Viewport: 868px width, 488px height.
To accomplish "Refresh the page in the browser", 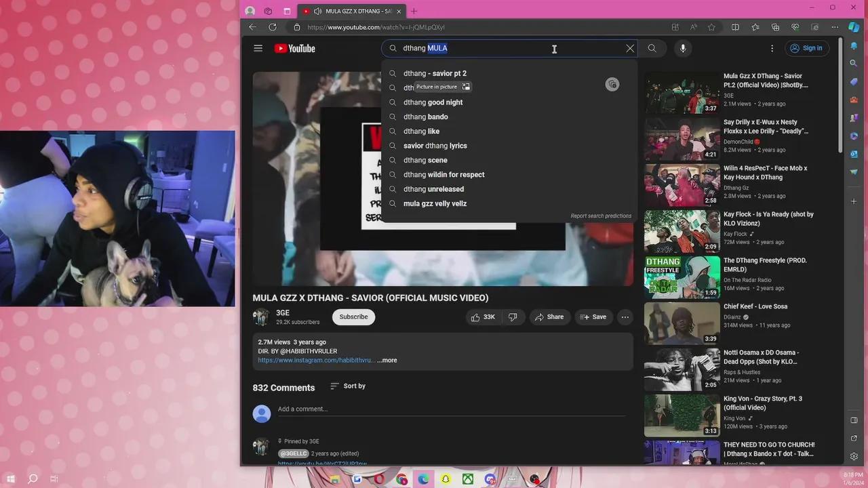I will [x=273, y=27].
